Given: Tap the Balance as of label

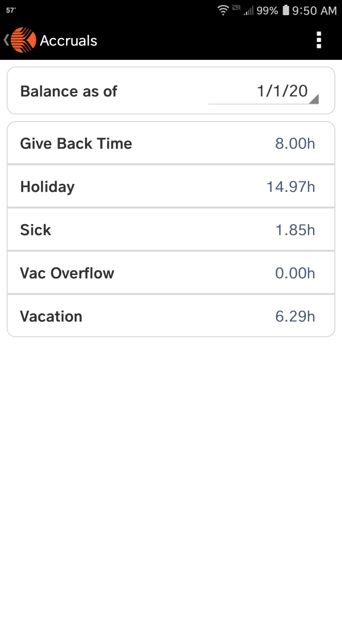Looking at the screenshot, I should (x=68, y=91).
